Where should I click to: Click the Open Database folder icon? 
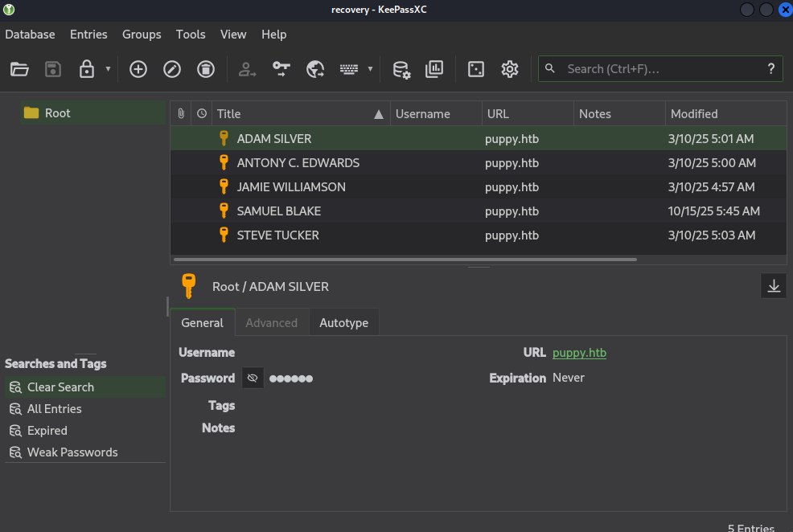(19, 69)
